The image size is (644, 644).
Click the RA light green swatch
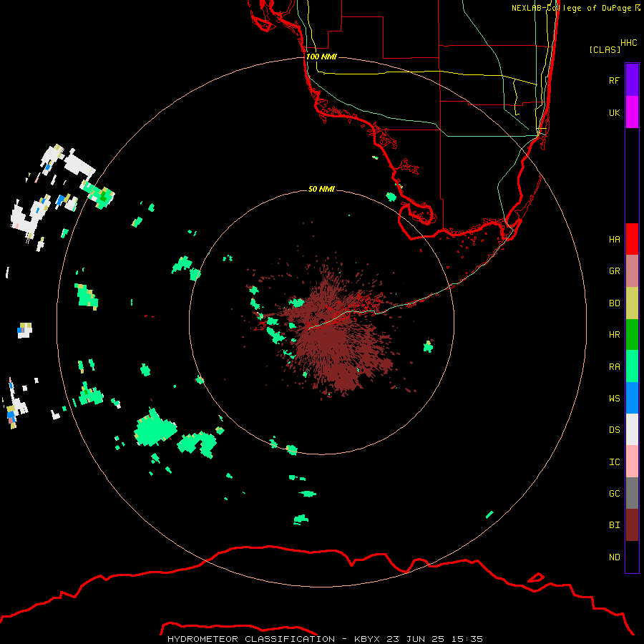pos(632,366)
